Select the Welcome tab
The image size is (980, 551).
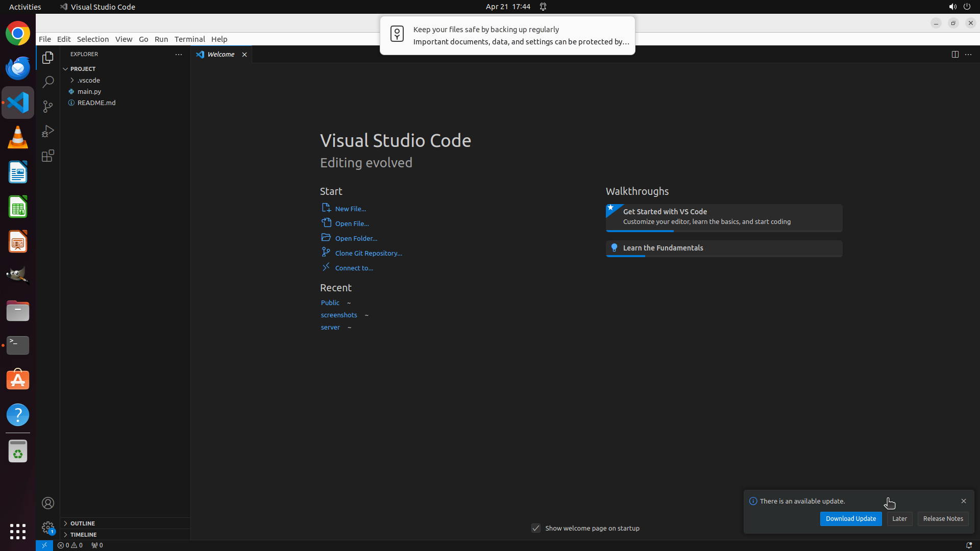click(220, 54)
